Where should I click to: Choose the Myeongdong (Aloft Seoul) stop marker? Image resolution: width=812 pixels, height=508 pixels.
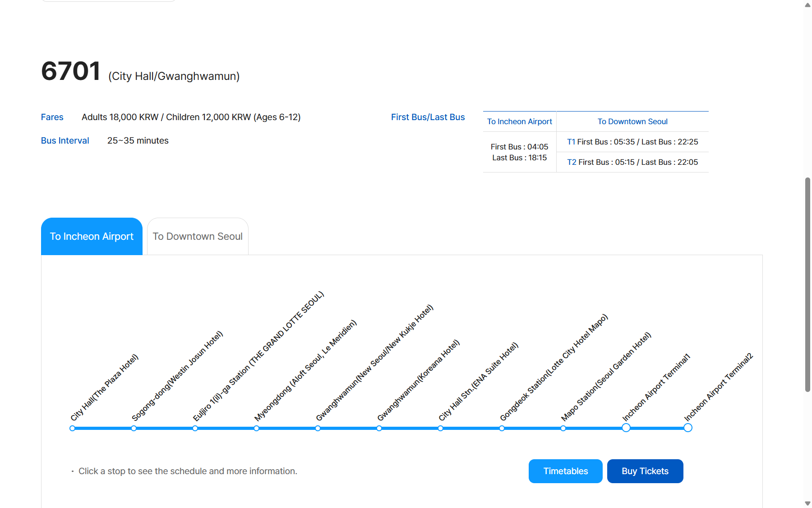tap(256, 428)
